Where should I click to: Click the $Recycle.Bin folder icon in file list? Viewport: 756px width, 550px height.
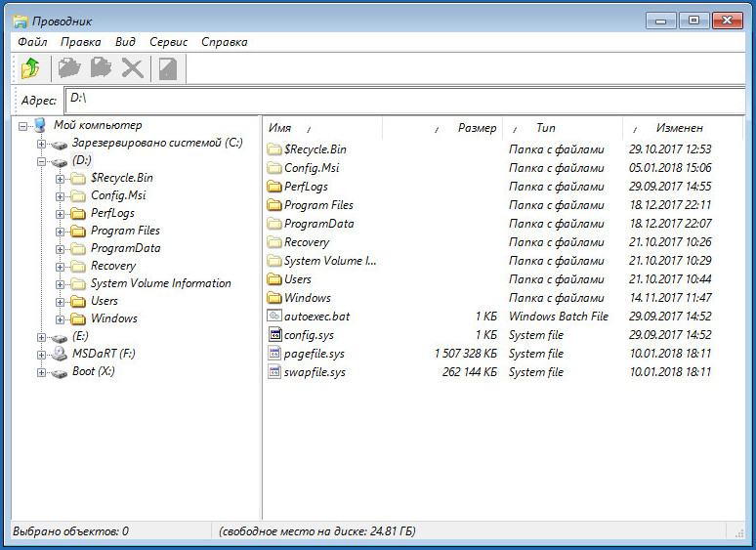(274, 148)
